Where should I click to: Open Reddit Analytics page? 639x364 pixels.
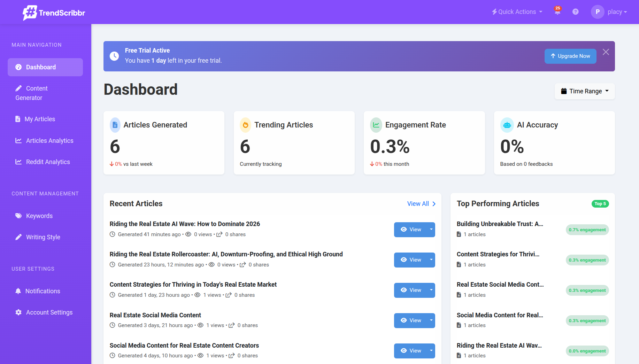45,162
